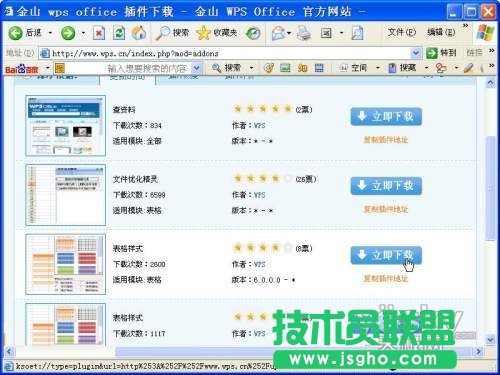
Task: Open the Mail envelope icon
Action: pyautogui.click(x=278, y=33)
